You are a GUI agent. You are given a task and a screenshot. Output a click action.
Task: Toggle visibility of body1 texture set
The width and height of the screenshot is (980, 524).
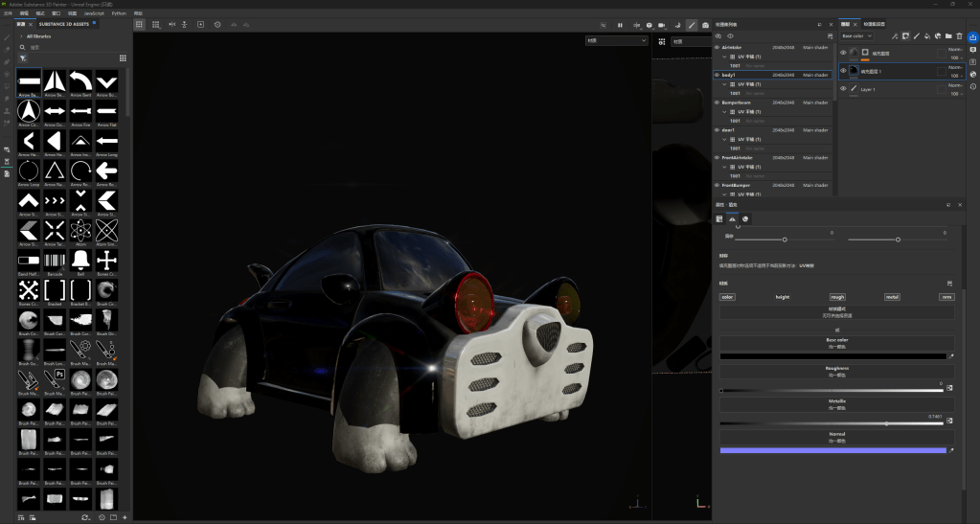(717, 75)
